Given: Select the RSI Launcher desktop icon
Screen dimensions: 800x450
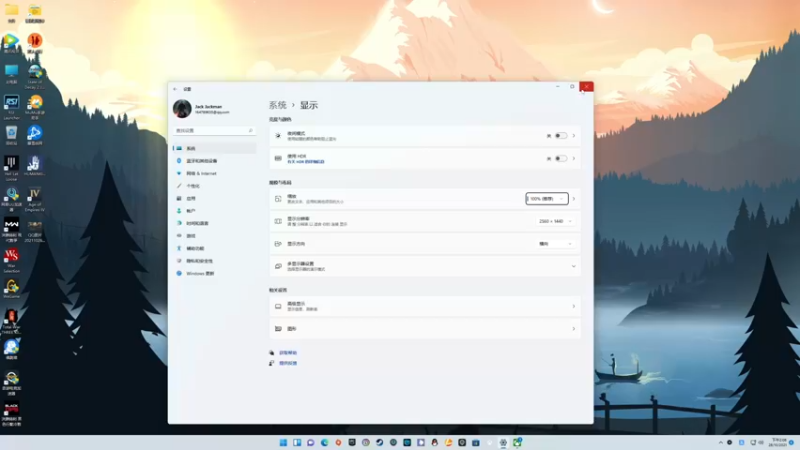Looking at the screenshot, I should tap(11, 108).
